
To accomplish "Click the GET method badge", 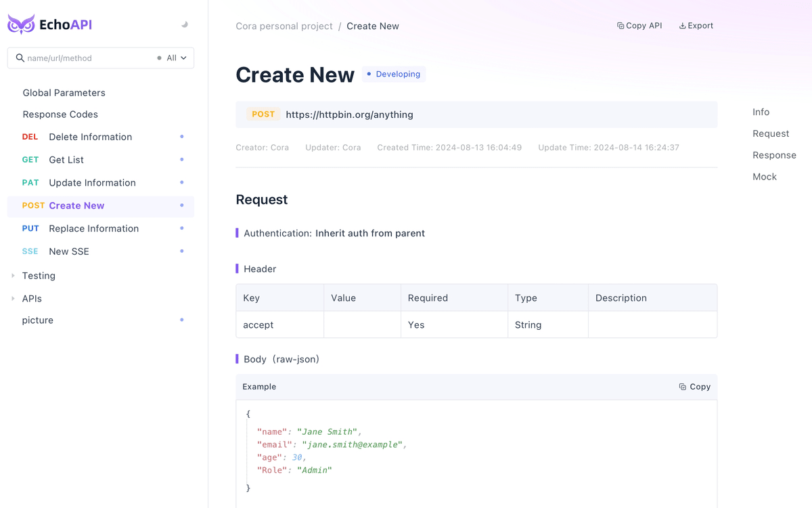I will [30, 160].
